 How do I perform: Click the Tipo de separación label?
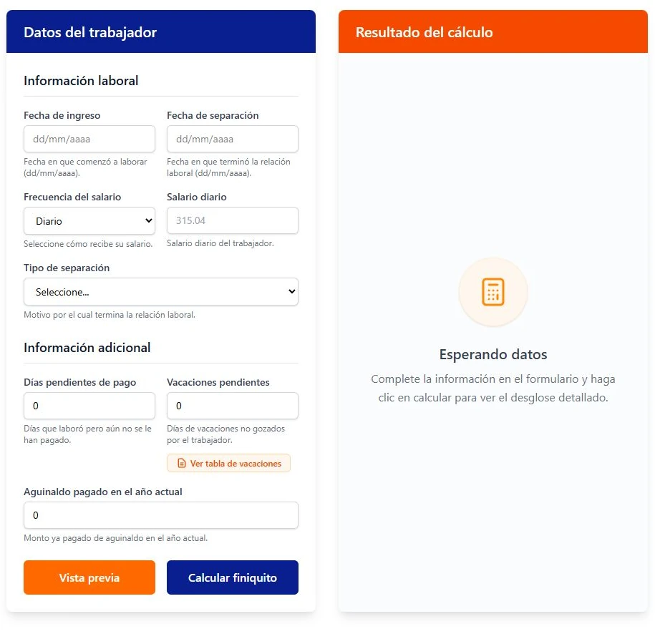[67, 268]
